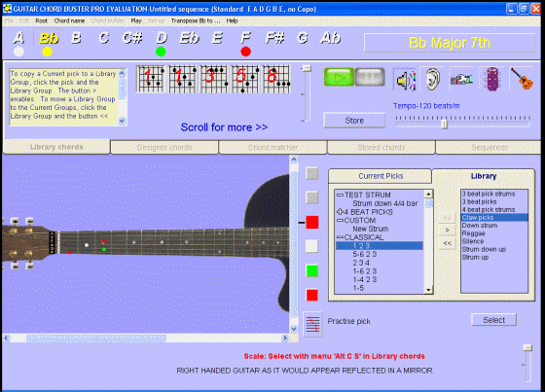The height and width of the screenshot is (392, 545).
Task: Click the Bb Major 7th chord name field
Action: click(450, 43)
